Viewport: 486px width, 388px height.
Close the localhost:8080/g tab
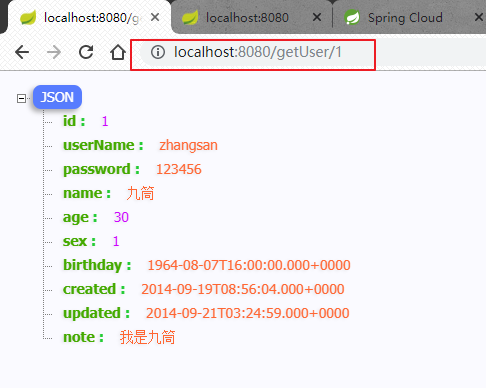click(x=155, y=17)
